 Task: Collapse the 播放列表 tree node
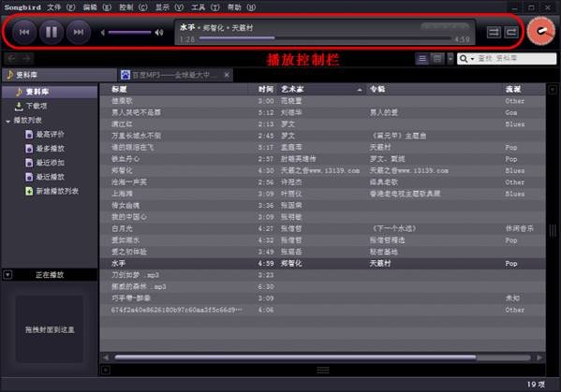[7, 121]
